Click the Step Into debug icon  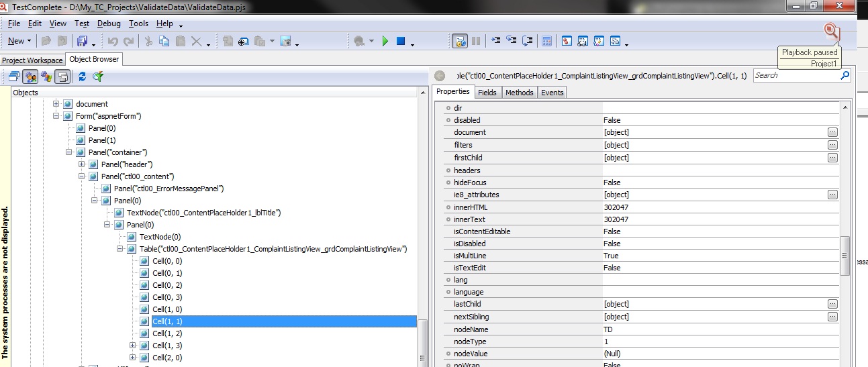pyautogui.click(x=496, y=41)
